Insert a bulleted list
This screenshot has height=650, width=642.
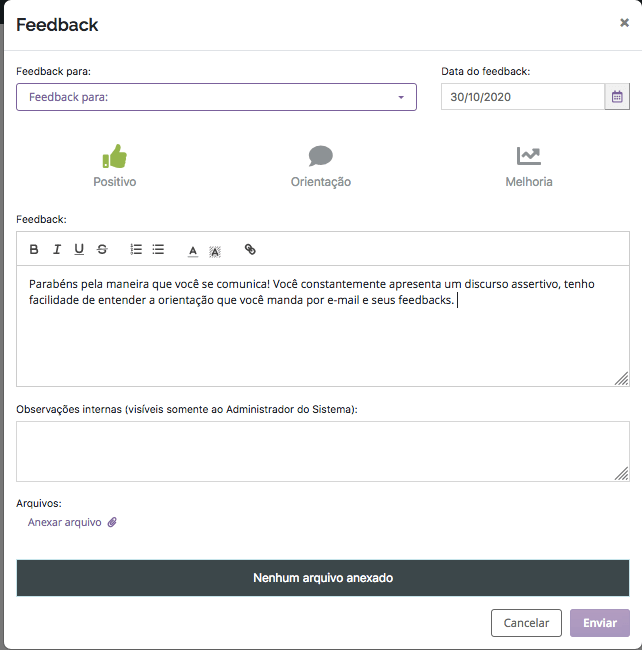(x=158, y=250)
